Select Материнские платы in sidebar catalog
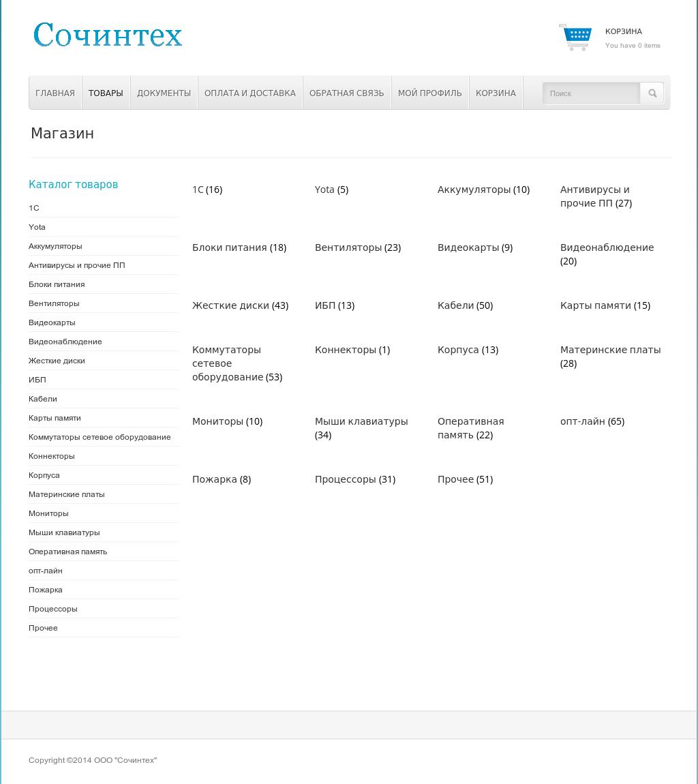698x784 pixels. pos(67,494)
